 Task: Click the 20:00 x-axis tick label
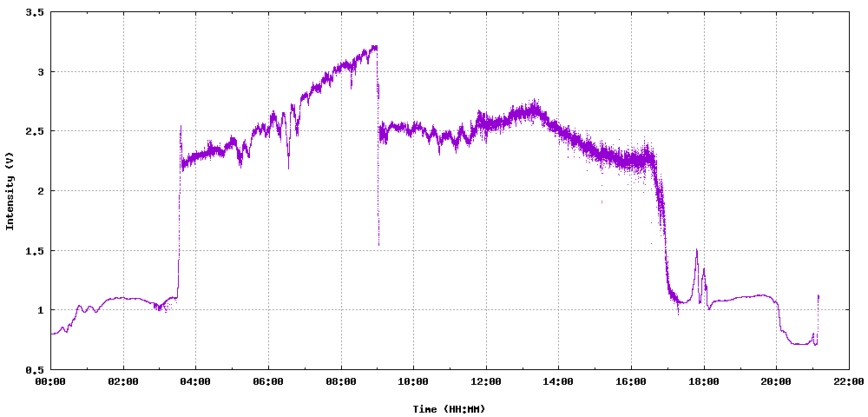click(776, 381)
